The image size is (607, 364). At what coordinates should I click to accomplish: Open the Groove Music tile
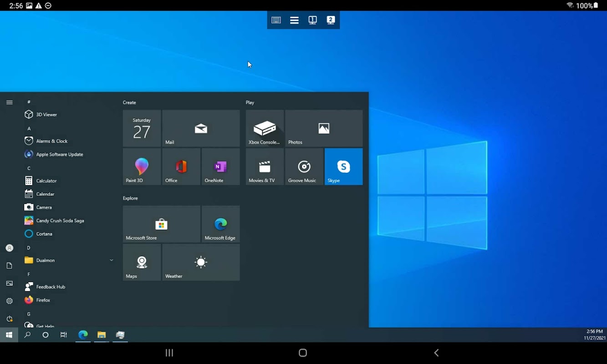coord(304,167)
